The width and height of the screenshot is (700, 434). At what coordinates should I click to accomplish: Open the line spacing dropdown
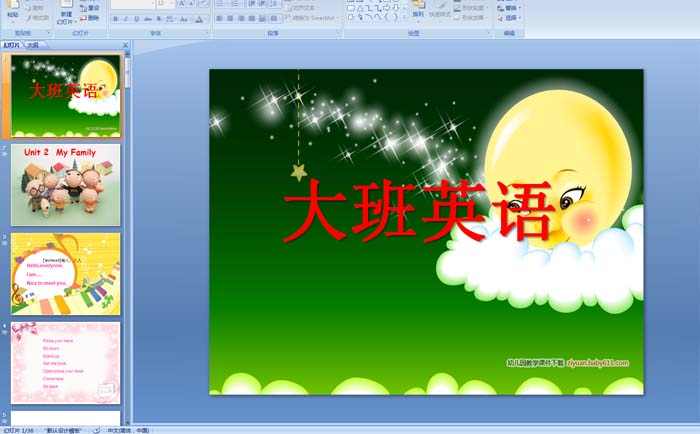[x=275, y=4]
